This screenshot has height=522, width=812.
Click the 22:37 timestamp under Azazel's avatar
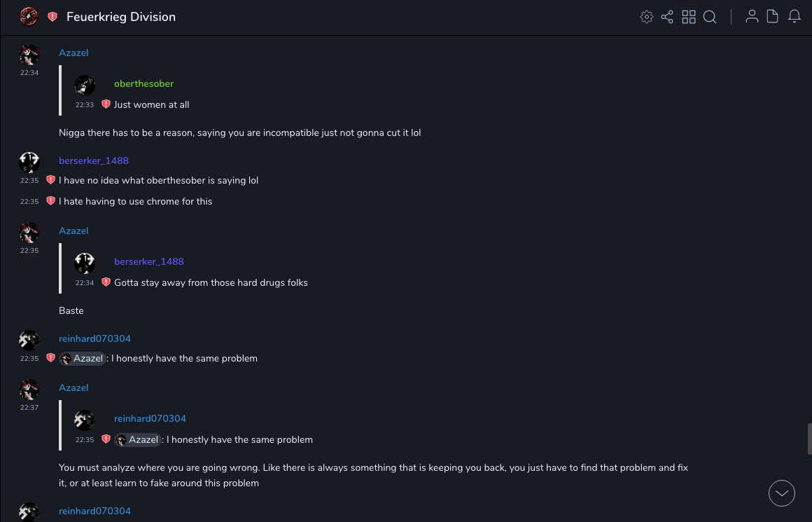pos(29,407)
